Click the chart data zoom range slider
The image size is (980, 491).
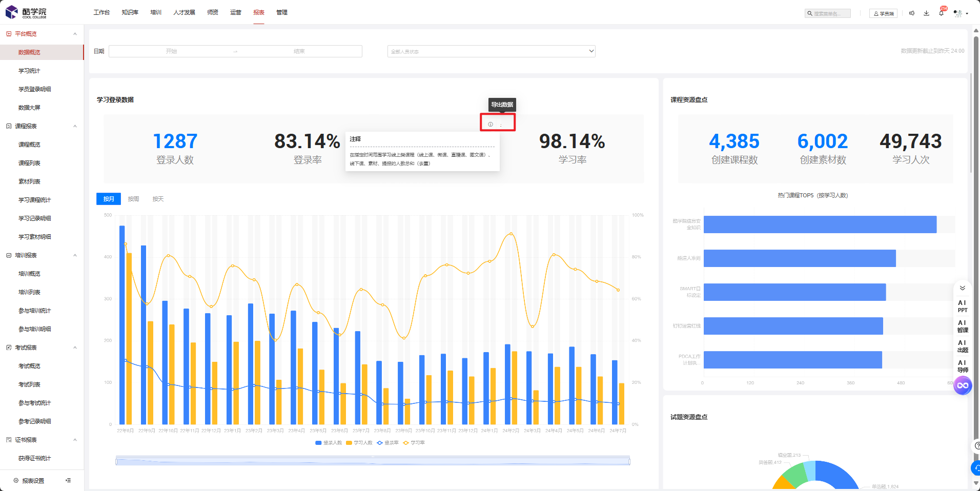(x=373, y=461)
